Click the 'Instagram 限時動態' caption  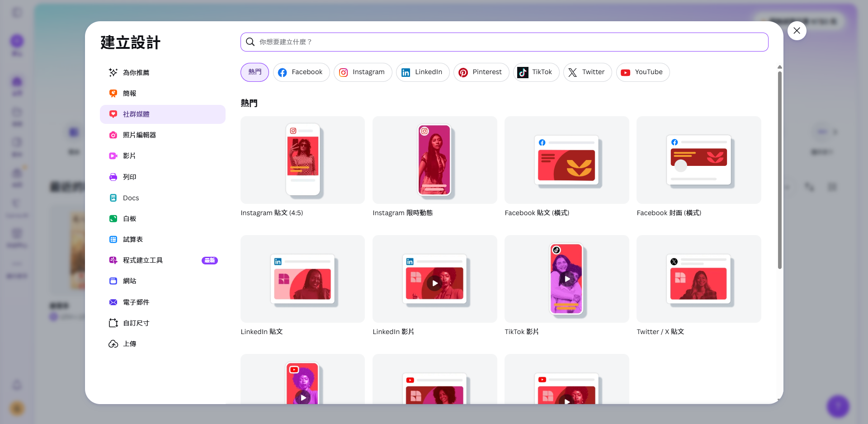click(402, 213)
